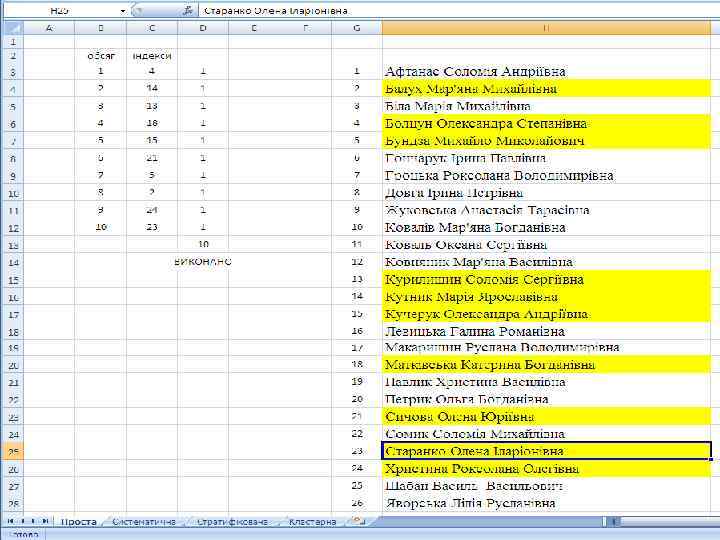
Task: Select row 13 header
Action: (13, 245)
